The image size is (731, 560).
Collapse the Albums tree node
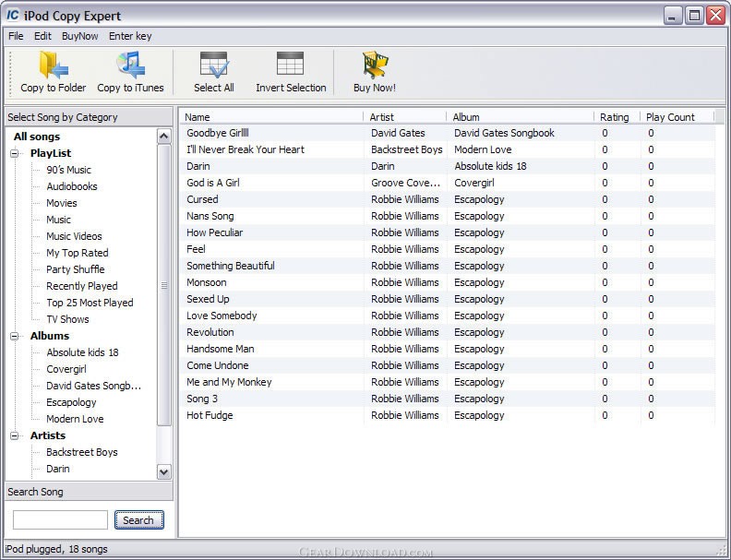[15, 336]
